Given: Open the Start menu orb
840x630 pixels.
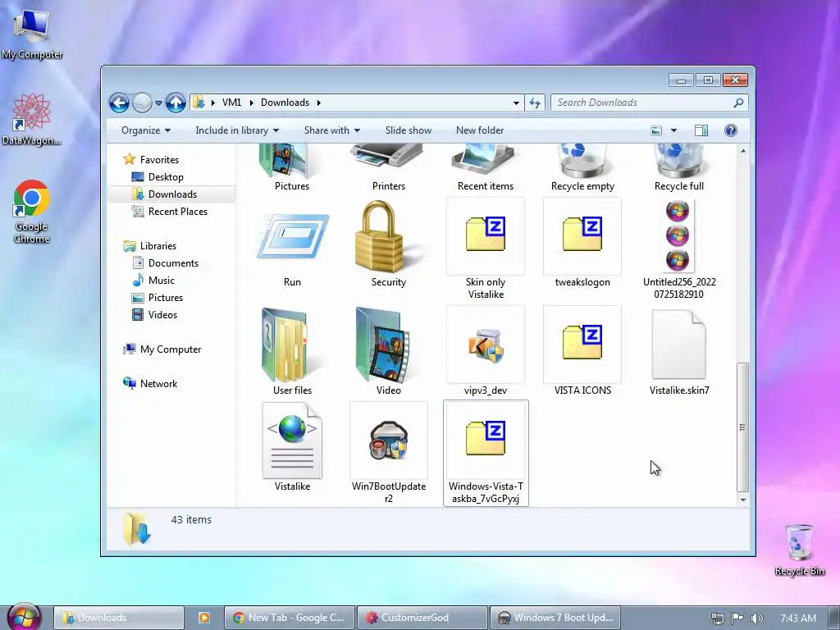Looking at the screenshot, I should [25, 617].
